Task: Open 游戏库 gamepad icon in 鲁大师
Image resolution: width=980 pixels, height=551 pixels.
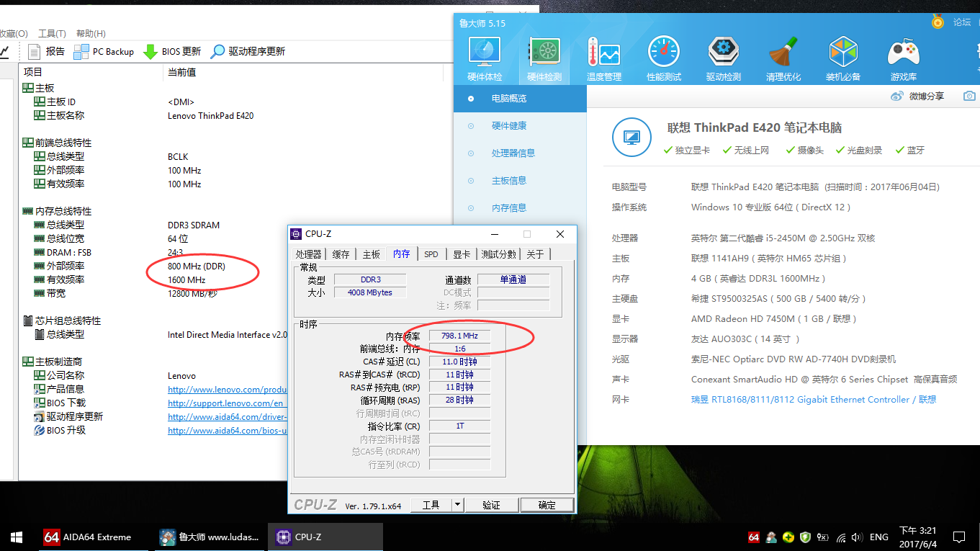Action: coord(903,59)
